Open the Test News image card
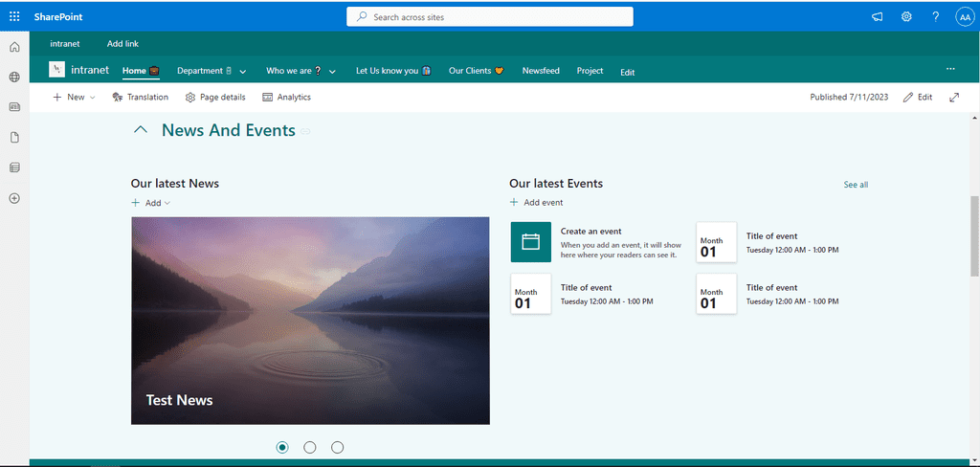The height and width of the screenshot is (467, 980). pos(311,321)
